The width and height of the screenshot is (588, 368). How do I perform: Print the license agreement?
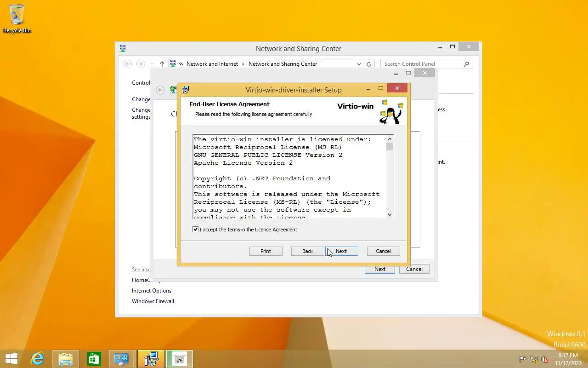point(266,251)
